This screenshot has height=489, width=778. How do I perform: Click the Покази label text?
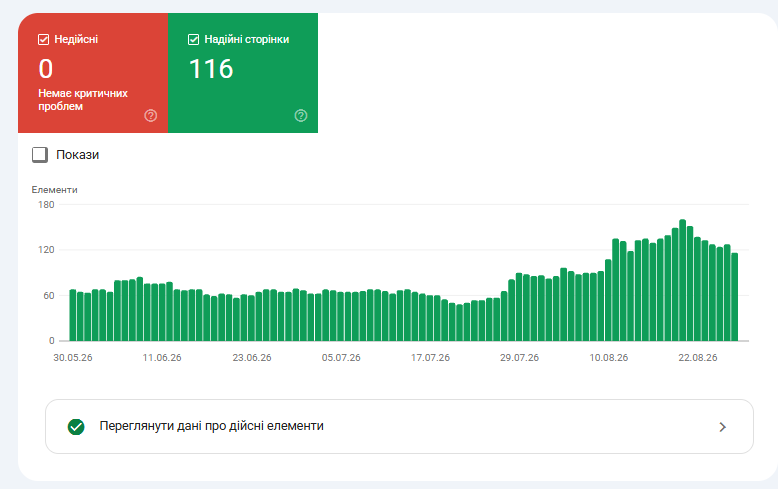[x=77, y=155]
